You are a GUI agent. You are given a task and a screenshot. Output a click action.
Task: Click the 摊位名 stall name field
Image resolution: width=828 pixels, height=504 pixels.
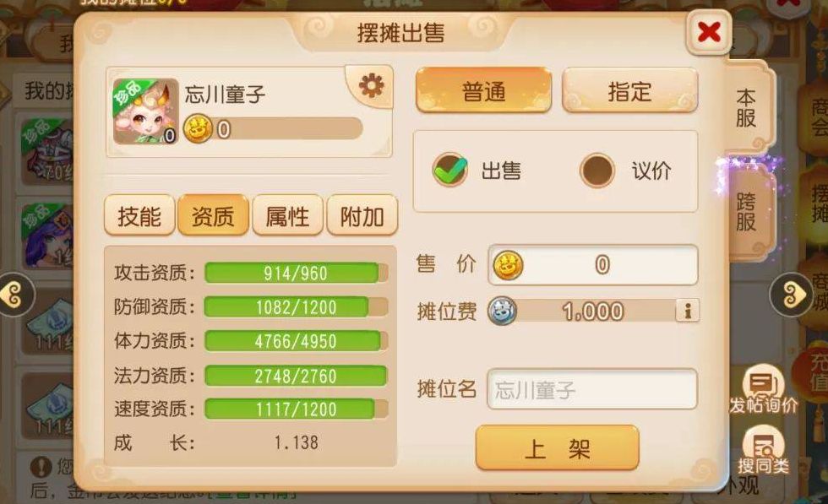[592, 389]
